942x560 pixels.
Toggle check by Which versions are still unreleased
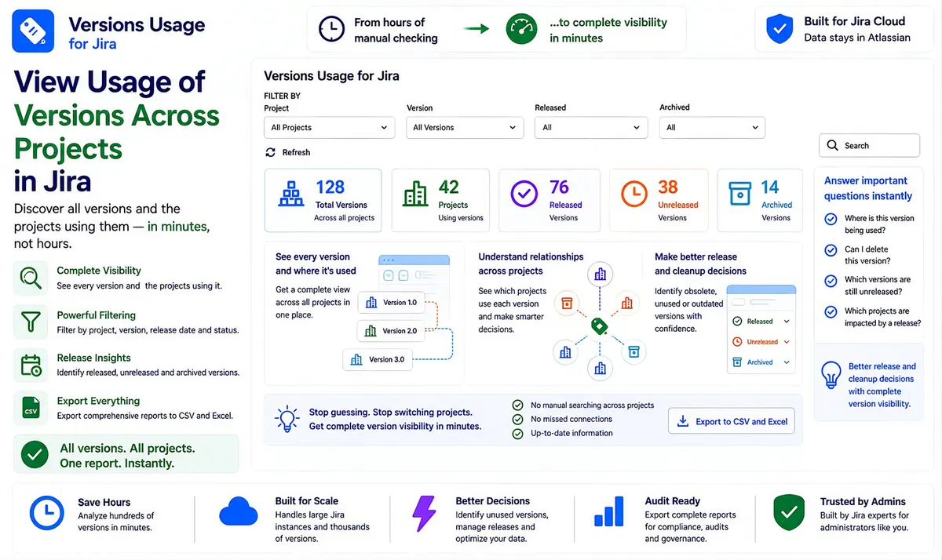[x=831, y=281]
